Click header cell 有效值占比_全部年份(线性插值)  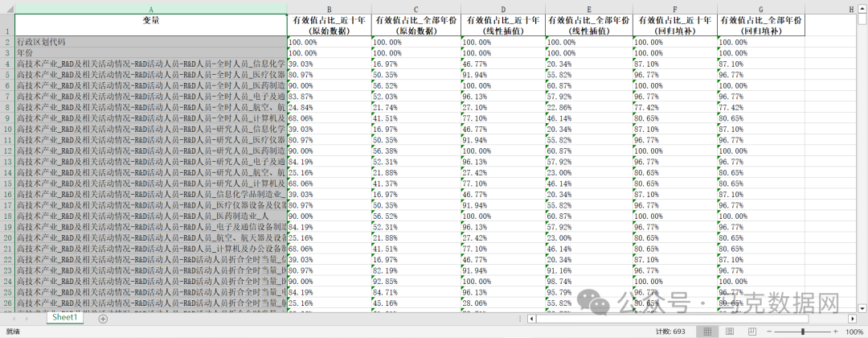[589, 25]
